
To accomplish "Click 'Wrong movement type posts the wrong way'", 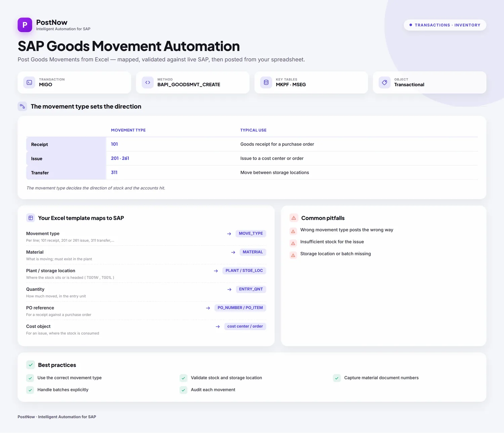I will click(x=347, y=230).
